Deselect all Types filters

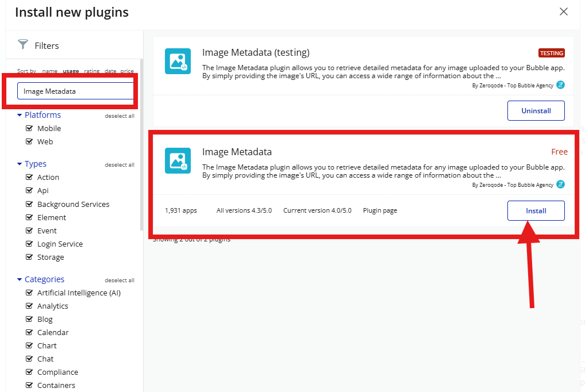(120, 164)
